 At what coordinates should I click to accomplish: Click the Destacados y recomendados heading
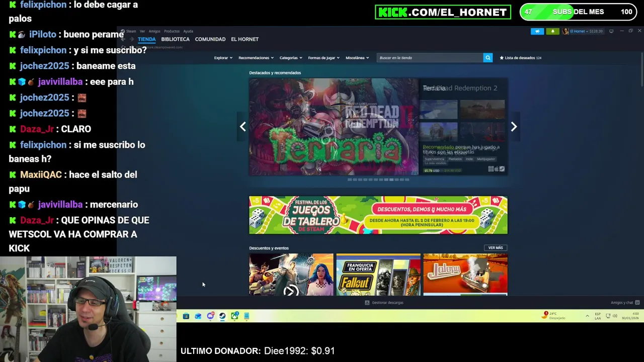[x=275, y=73]
